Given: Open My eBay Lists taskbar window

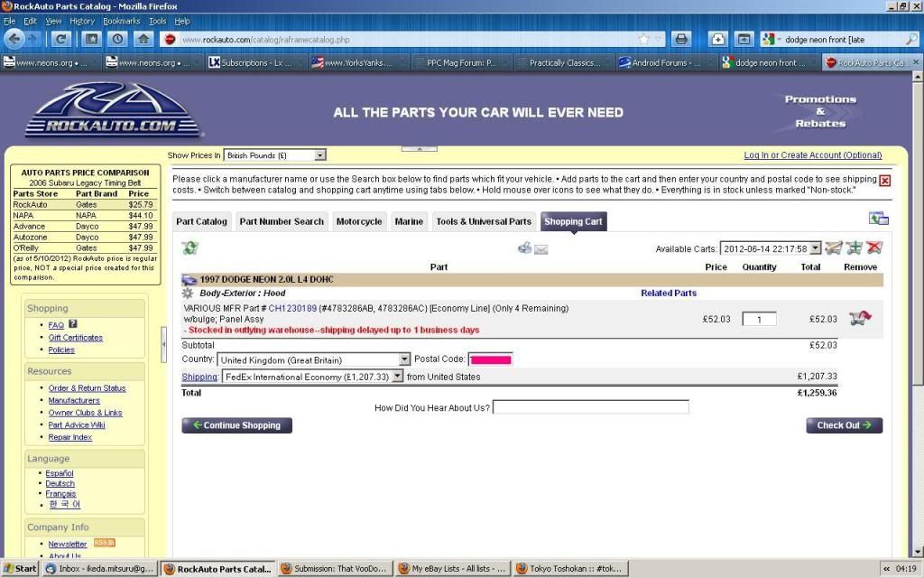Looking at the screenshot, I should tap(451, 569).
